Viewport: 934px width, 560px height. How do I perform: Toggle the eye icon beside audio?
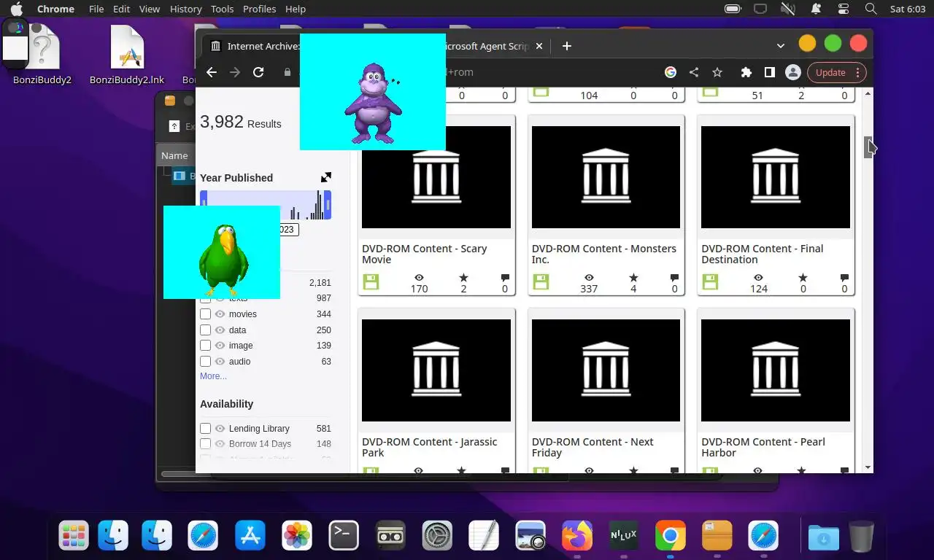pos(220,361)
